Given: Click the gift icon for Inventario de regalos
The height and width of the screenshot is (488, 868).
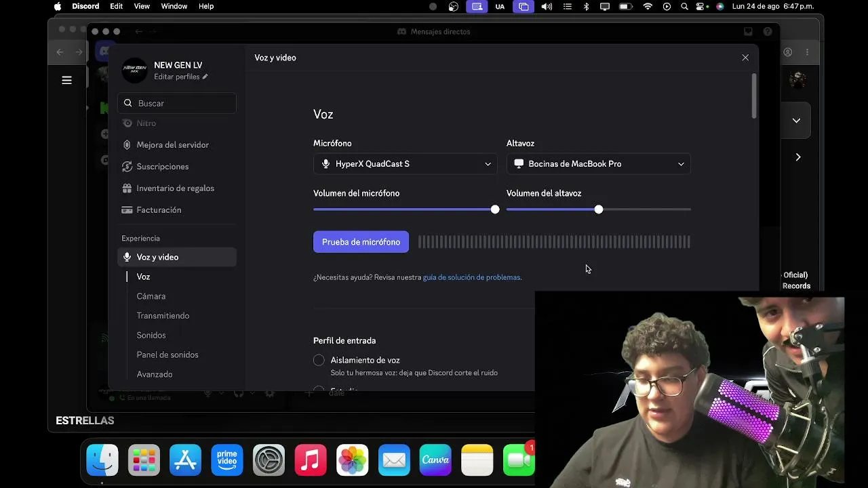Looking at the screenshot, I should pyautogui.click(x=127, y=188).
